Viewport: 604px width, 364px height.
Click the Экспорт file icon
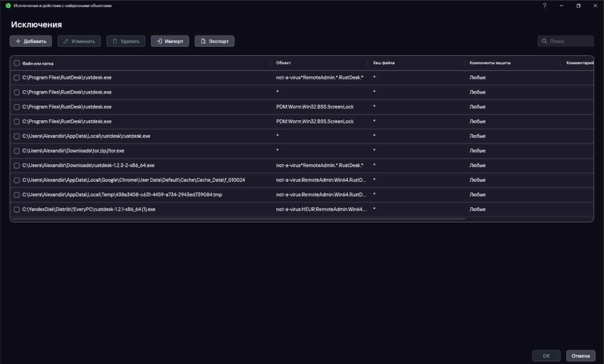click(x=203, y=41)
